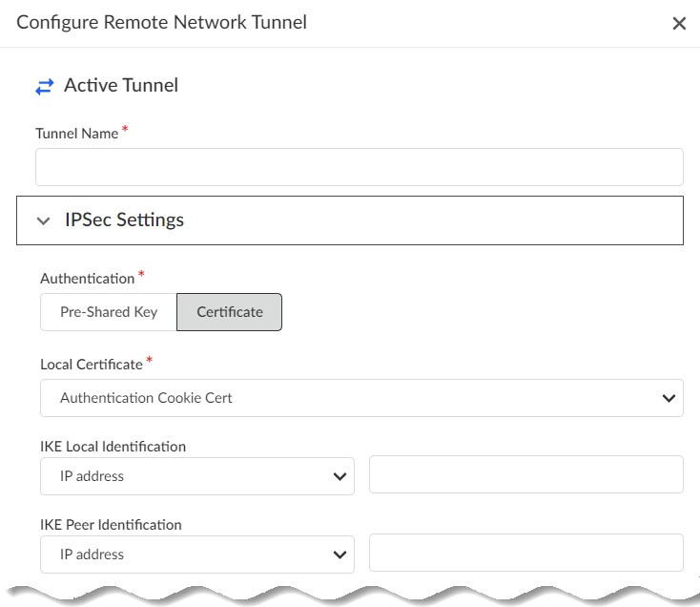Click the Authentication label
Viewport: 700px width, 607px height.
click(x=88, y=279)
